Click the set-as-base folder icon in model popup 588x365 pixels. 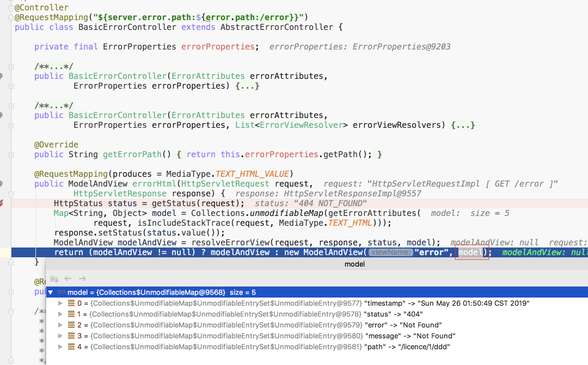54,279
